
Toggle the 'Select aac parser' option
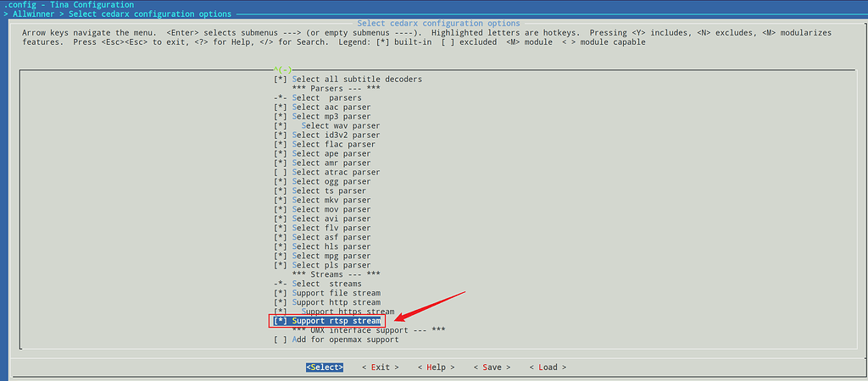tap(331, 107)
